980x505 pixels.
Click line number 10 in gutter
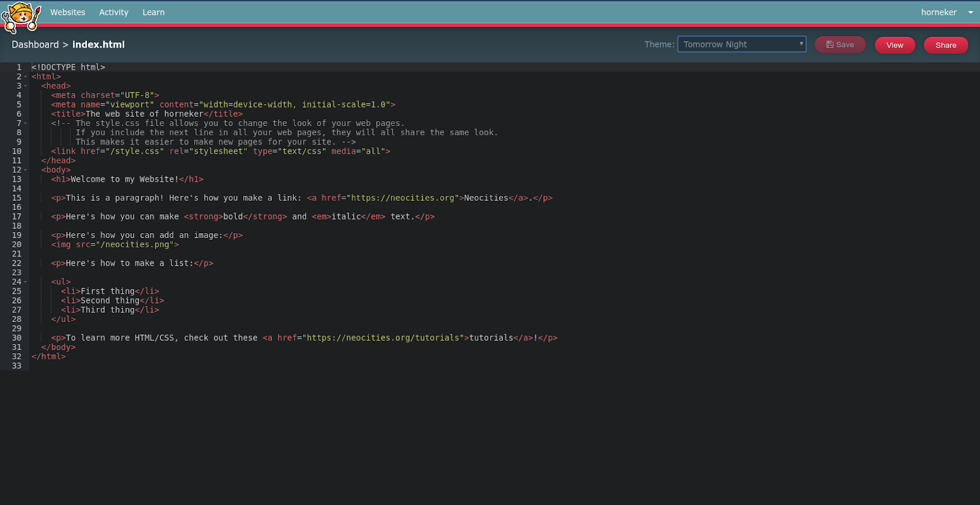(17, 151)
